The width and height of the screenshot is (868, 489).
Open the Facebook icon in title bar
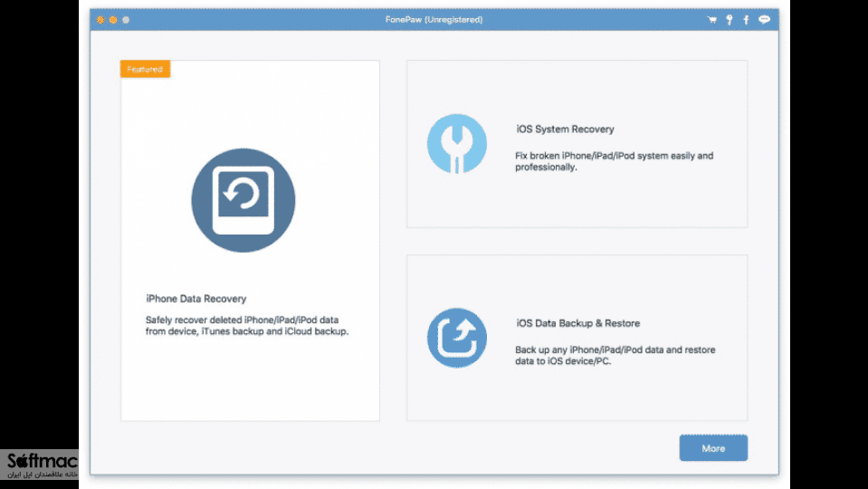coord(746,20)
